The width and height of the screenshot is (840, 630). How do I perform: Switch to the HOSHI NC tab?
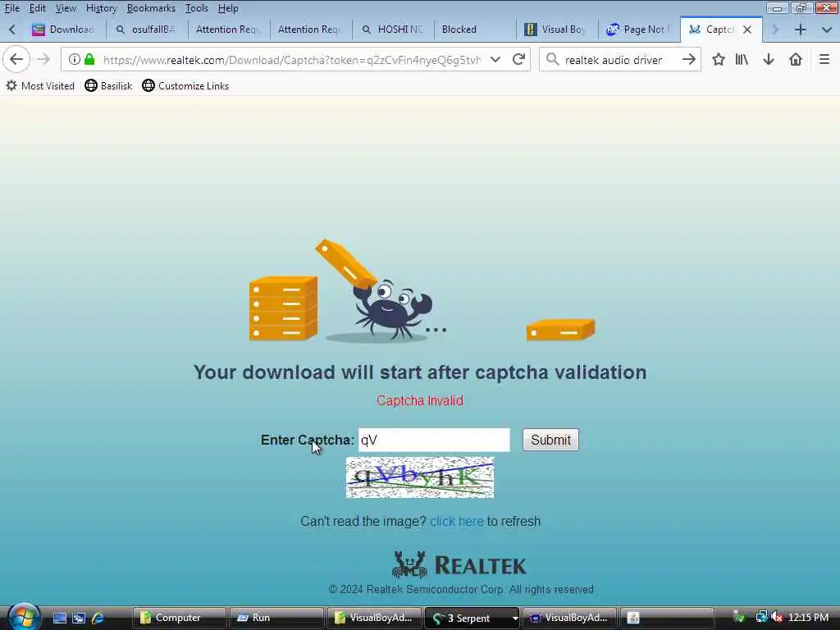(x=393, y=30)
